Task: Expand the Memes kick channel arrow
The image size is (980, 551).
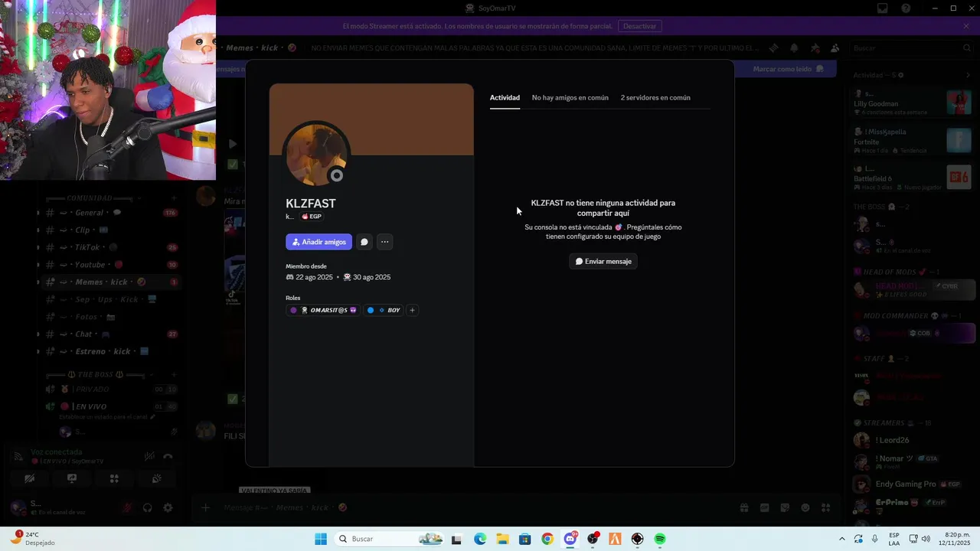Action: (x=38, y=282)
